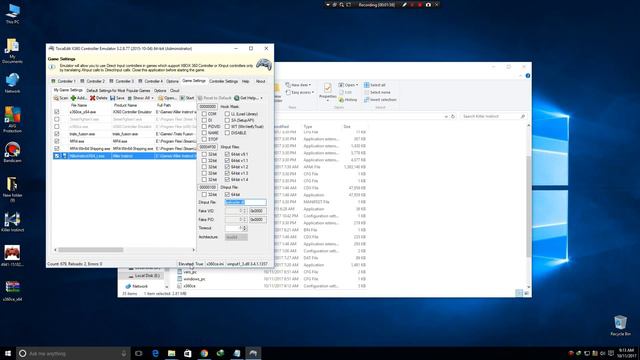Toggle the NAME hook mask checkbox

point(204,133)
